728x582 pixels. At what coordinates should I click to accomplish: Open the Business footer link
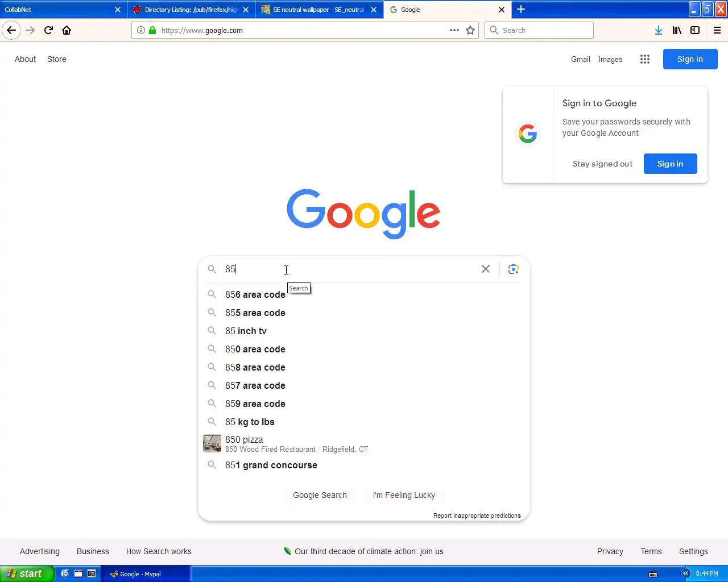(x=93, y=551)
